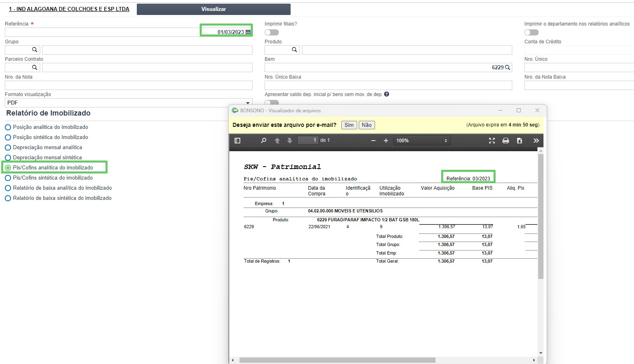Download the PDF report file
The width and height of the screenshot is (634, 364).
(x=520, y=141)
